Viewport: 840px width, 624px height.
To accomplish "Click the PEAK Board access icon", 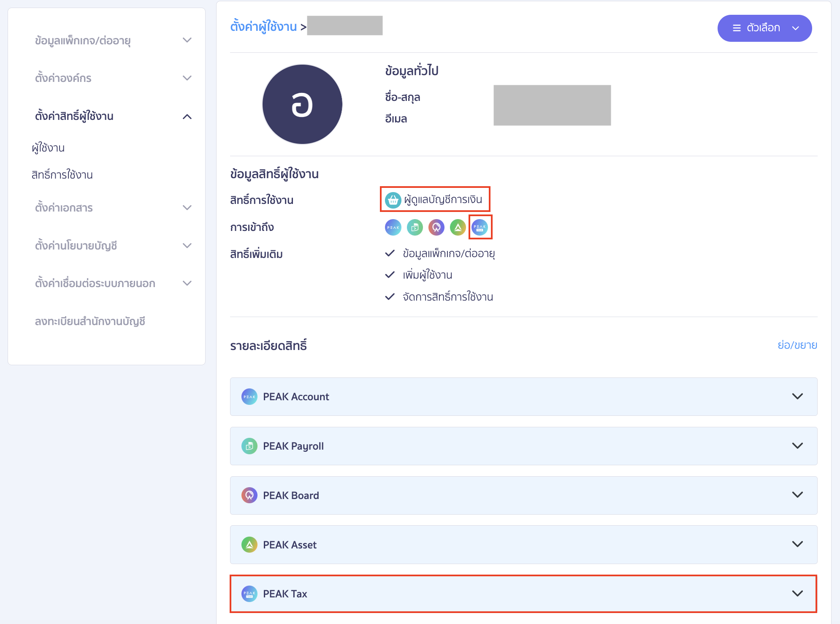I will pyautogui.click(x=436, y=228).
